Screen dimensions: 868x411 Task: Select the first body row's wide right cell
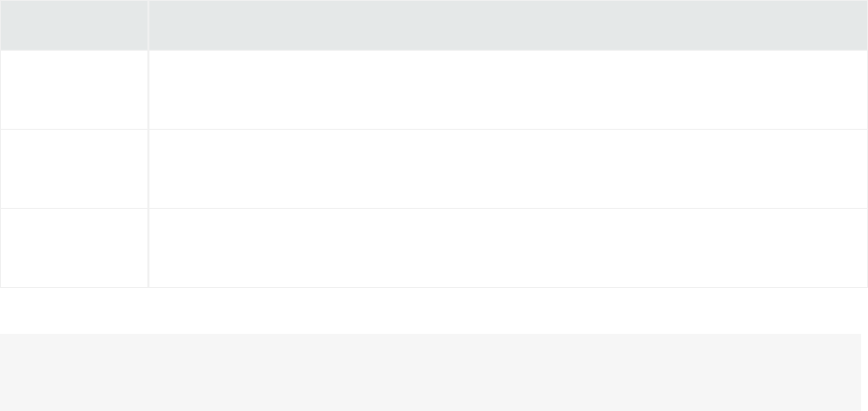[x=508, y=90]
